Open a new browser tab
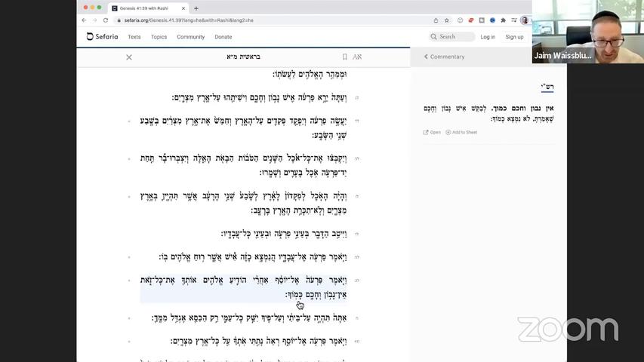Screen dimensions: 644x362 click(x=196, y=8)
